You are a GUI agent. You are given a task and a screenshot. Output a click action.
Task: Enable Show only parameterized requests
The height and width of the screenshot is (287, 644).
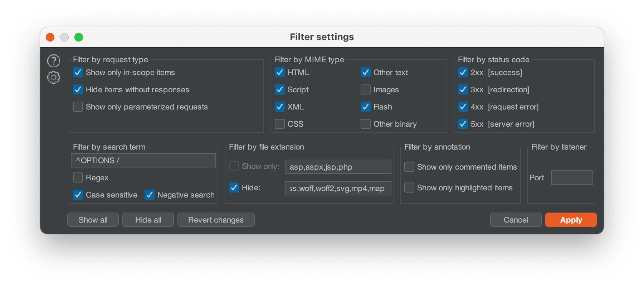pos(78,107)
